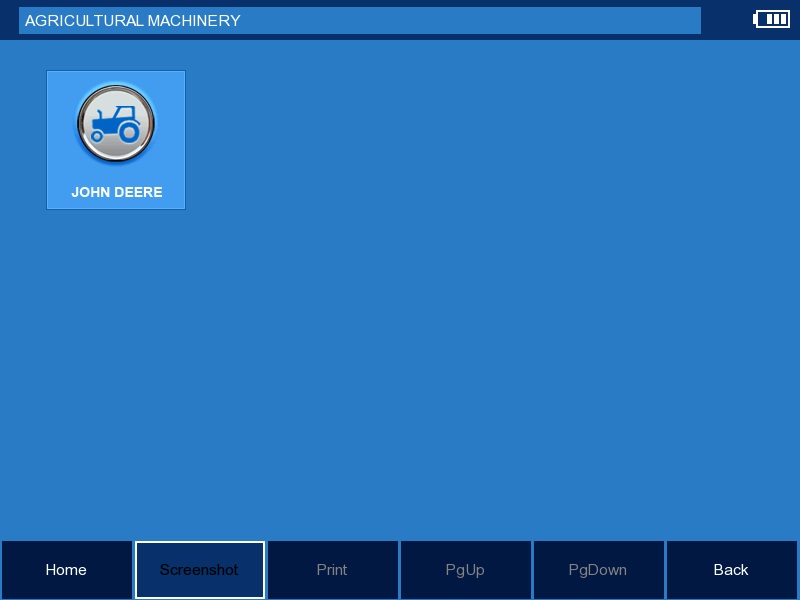Image resolution: width=800 pixels, height=600 pixels.
Task: Click the Print button
Action: point(333,569)
